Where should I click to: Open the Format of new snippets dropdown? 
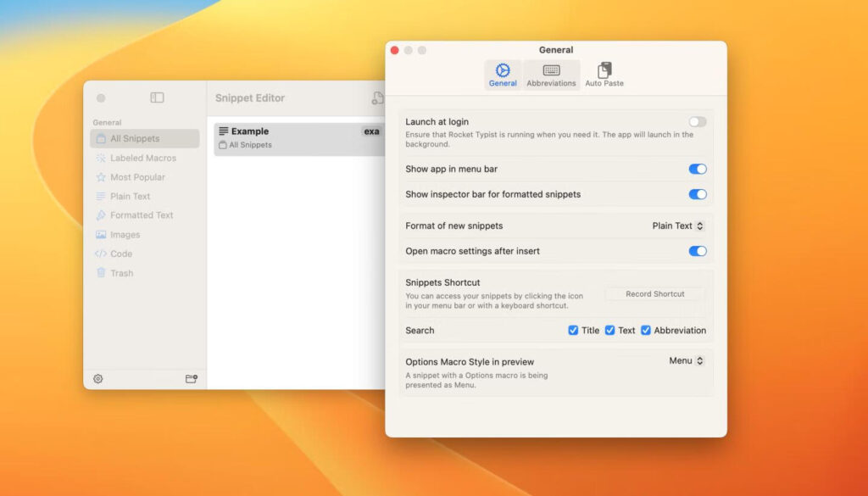click(680, 226)
